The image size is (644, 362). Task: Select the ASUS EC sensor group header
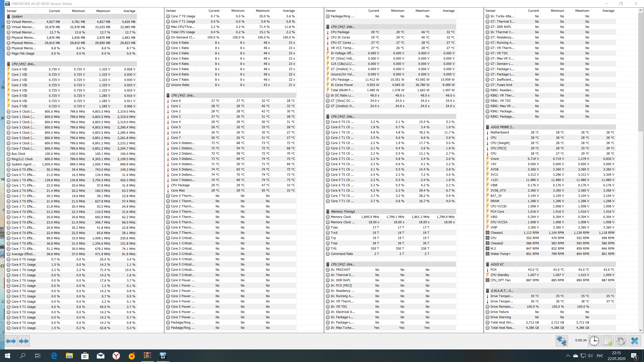(x=497, y=264)
